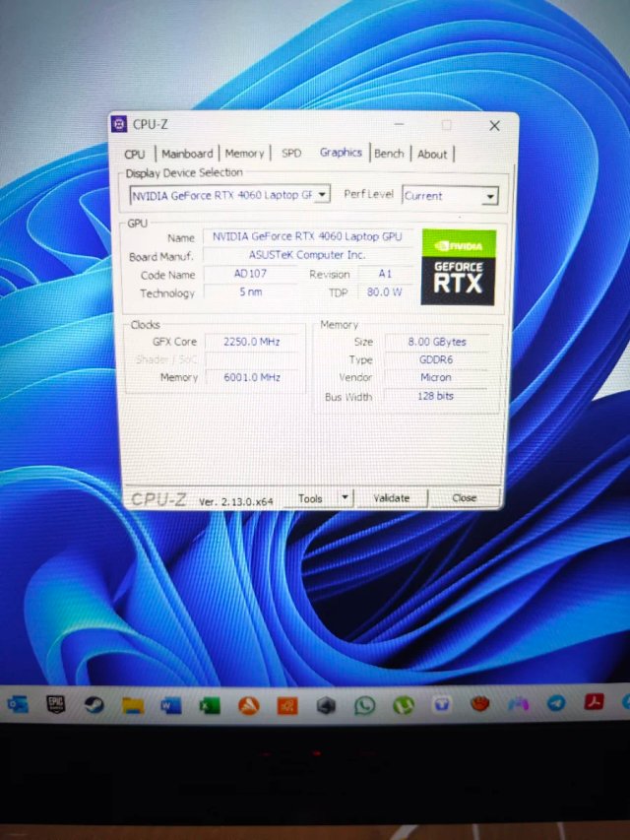Click the NVIDIA GeForce RTX logo
The image size is (630, 840).
coord(458,267)
